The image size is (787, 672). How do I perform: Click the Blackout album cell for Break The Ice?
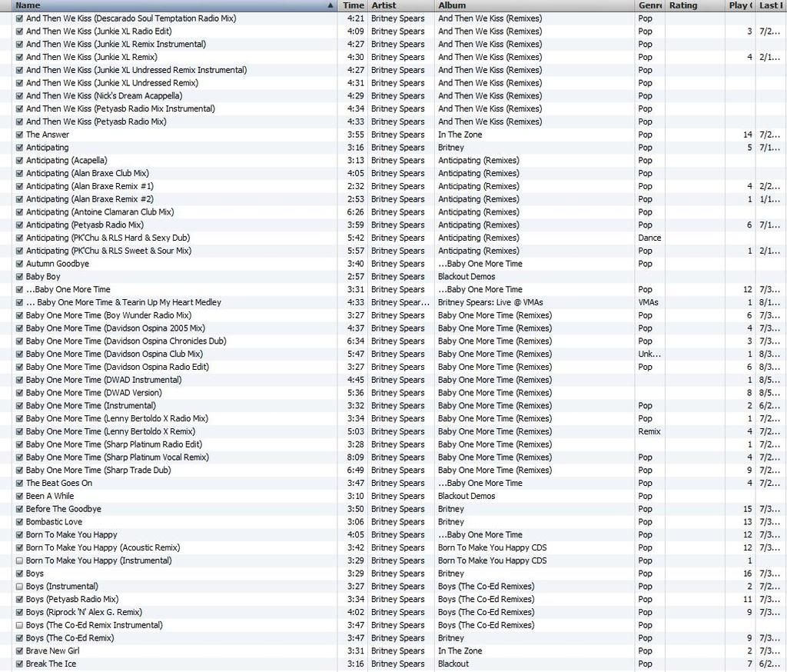(453, 664)
